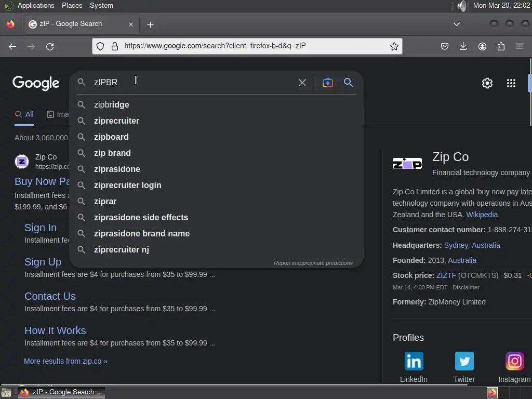This screenshot has height=399, width=532.
Task: Click the Firefox URL address bar
Action: pos(247,46)
